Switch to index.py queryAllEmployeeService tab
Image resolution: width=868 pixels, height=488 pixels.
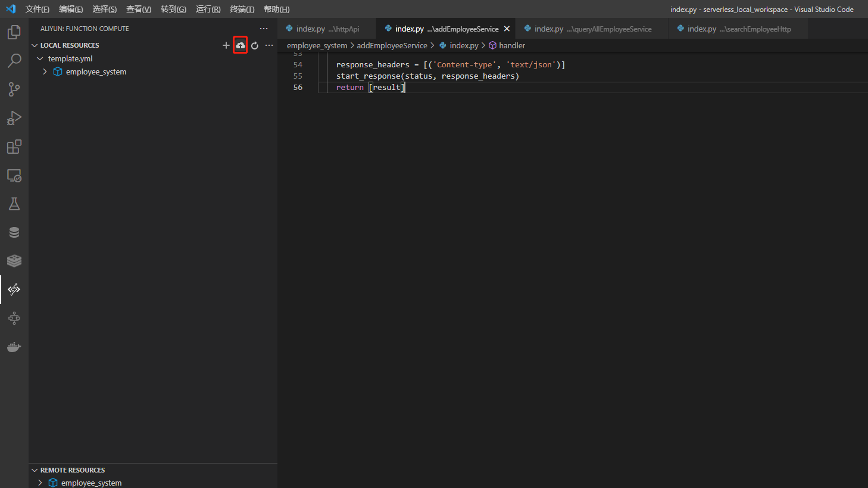592,29
